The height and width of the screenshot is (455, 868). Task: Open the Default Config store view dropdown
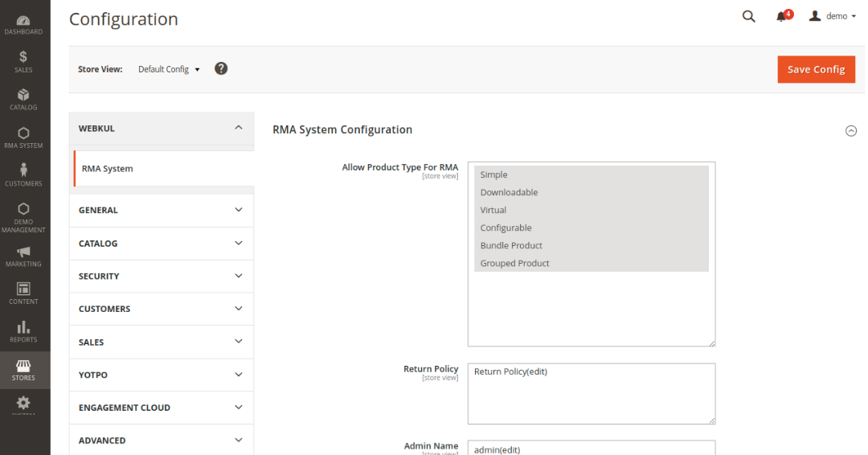169,69
